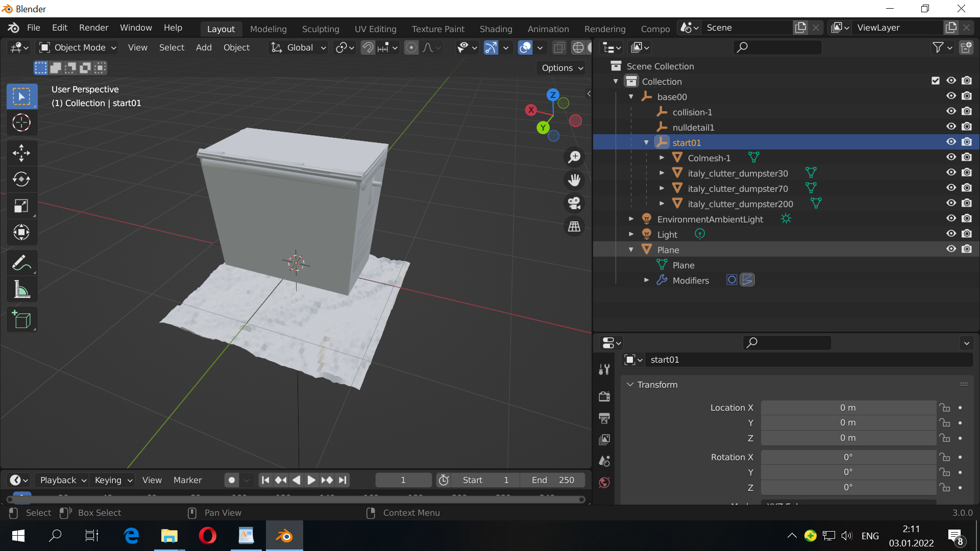Open the View Layer properties tab
The width and height of the screenshot is (980, 551).
(604, 439)
